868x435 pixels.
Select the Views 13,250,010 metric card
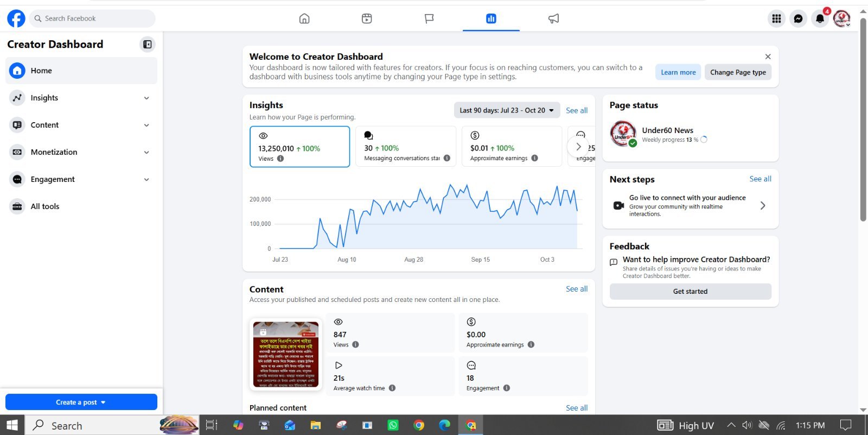(299, 147)
